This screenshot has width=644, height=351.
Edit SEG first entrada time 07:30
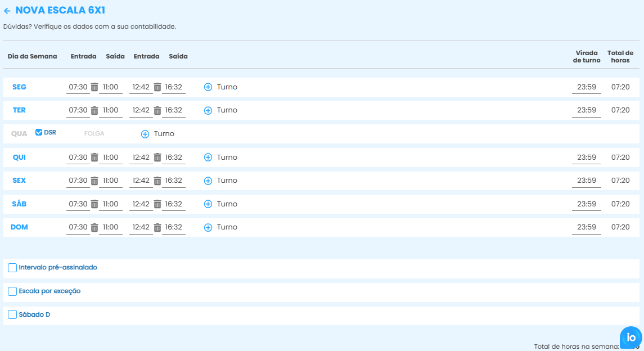click(78, 87)
